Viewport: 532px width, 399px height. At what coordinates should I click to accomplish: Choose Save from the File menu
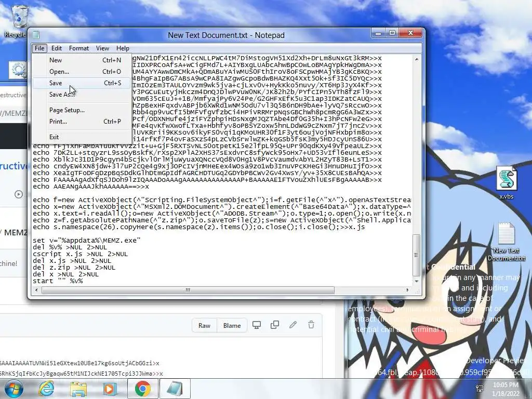(82, 83)
